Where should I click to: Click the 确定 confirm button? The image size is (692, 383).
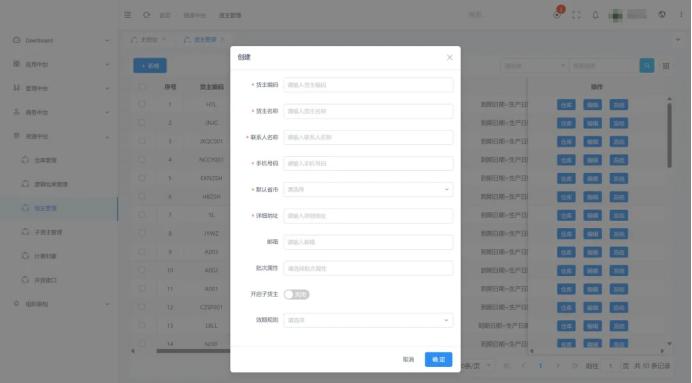438,359
